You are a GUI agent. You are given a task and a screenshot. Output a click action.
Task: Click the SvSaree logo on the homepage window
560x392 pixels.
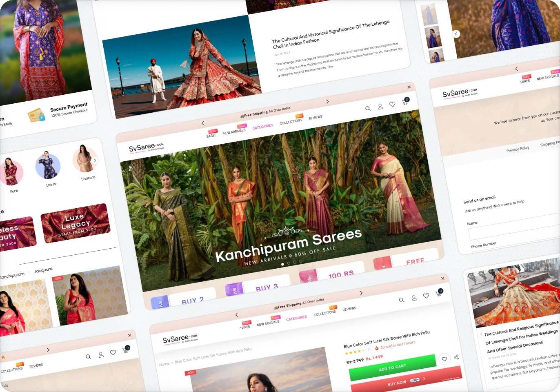coord(146,147)
